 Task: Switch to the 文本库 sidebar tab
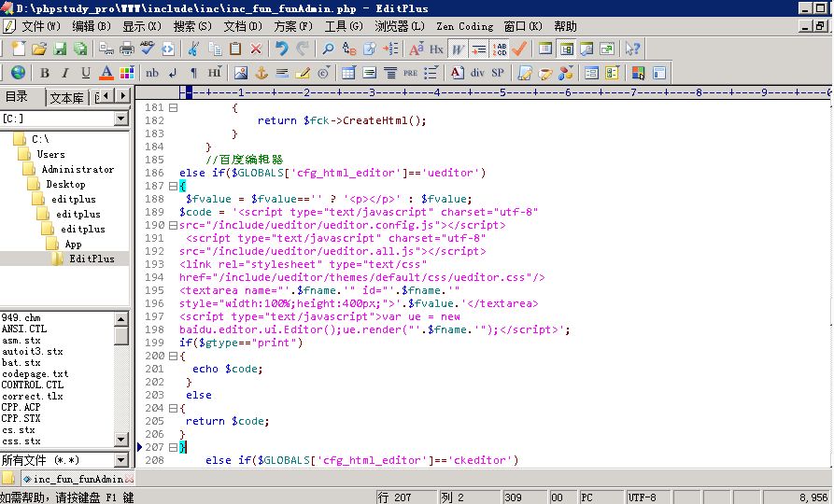(66, 97)
